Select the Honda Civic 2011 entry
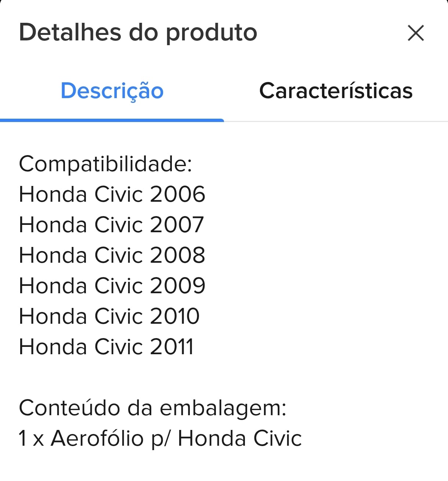 click(106, 347)
